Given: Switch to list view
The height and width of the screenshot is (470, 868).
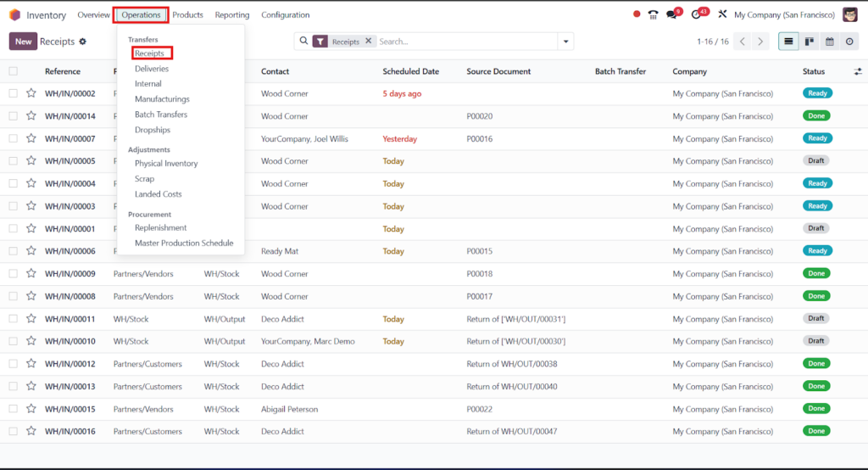Looking at the screenshot, I should (788, 42).
